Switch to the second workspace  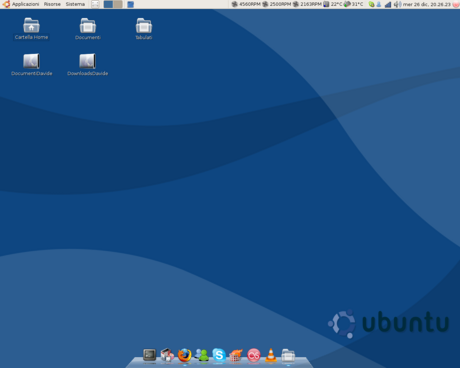(x=118, y=4)
